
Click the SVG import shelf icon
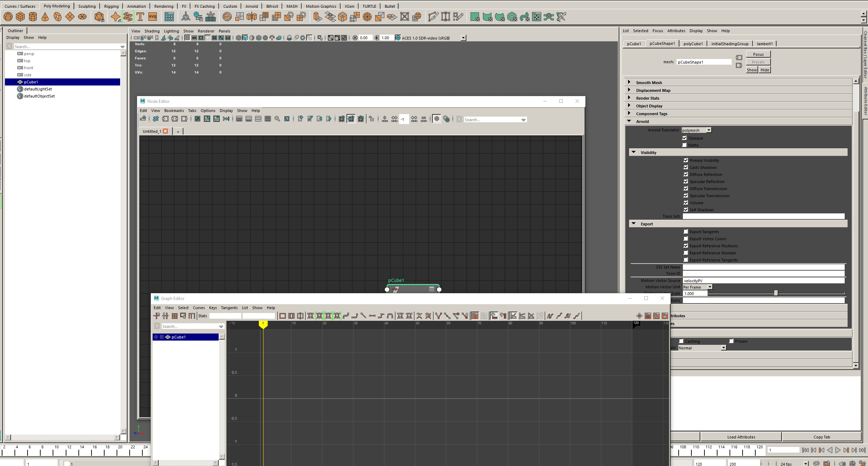tap(153, 17)
